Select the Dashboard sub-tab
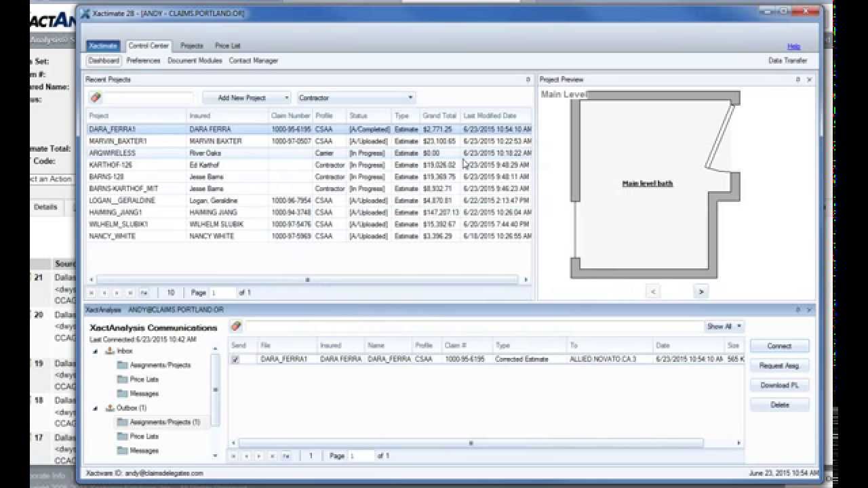Image resolution: width=868 pixels, height=488 pixels. coord(104,60)
